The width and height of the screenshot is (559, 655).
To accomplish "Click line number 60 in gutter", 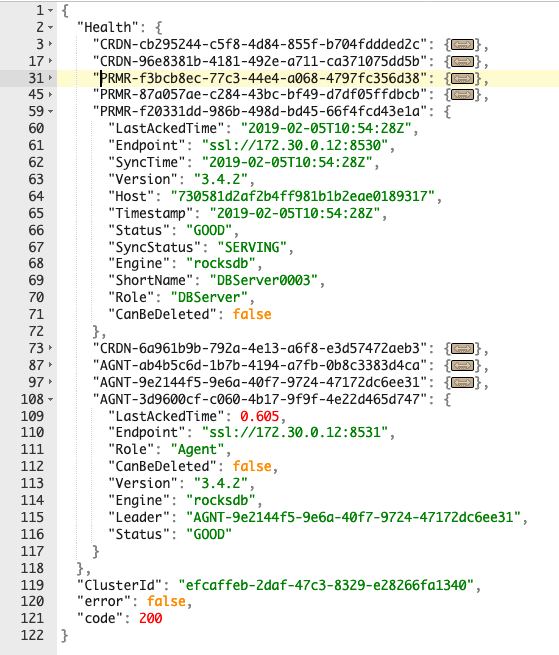I will [x=36, y=128].
